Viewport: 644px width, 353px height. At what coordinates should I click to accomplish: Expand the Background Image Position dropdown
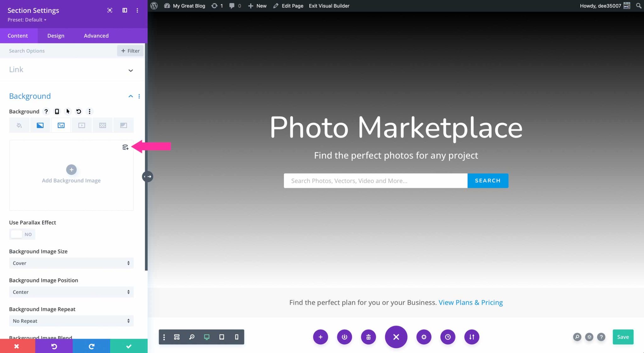(71, 292)
